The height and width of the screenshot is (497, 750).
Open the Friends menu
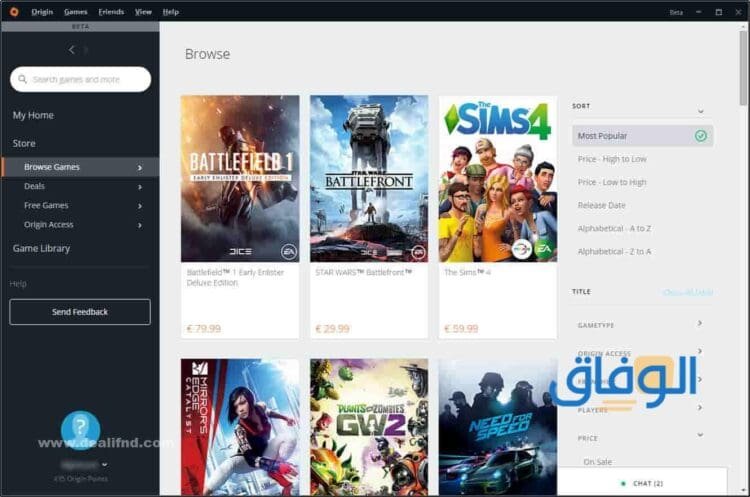[111, 11]
